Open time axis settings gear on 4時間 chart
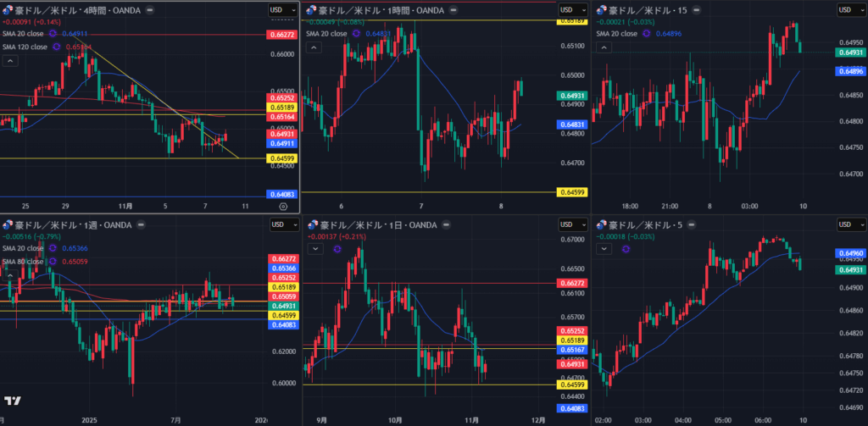 click(283, 206)
